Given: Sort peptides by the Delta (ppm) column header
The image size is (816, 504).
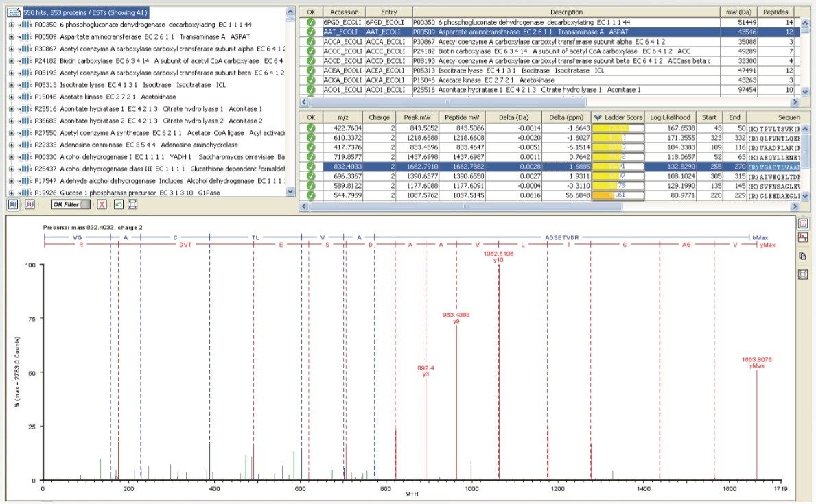Looking at the screenshot, I should [566, 117].
